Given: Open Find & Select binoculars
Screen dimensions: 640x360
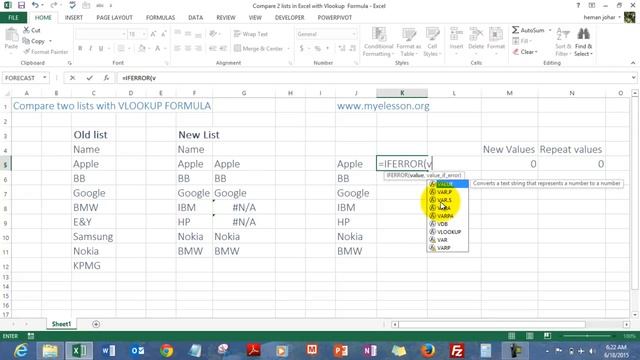Looking at the screenshot, I should pos(584,42).
